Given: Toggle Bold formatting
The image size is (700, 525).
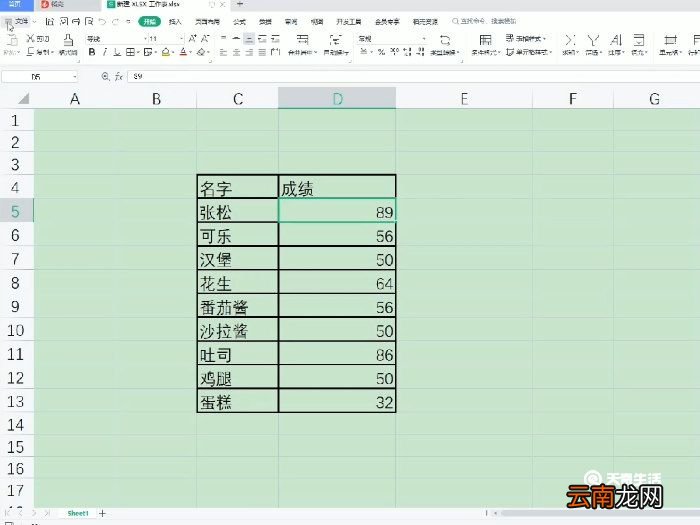Looking at the screenshot, I should (92, 52).
